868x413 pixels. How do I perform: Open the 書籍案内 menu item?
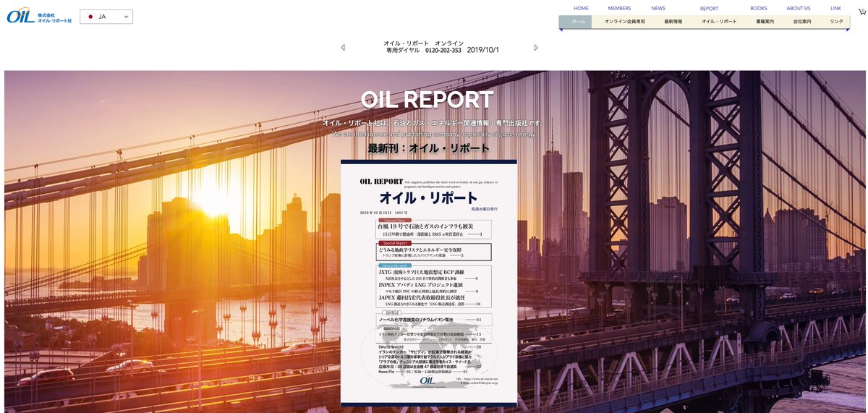coord(765,22)
